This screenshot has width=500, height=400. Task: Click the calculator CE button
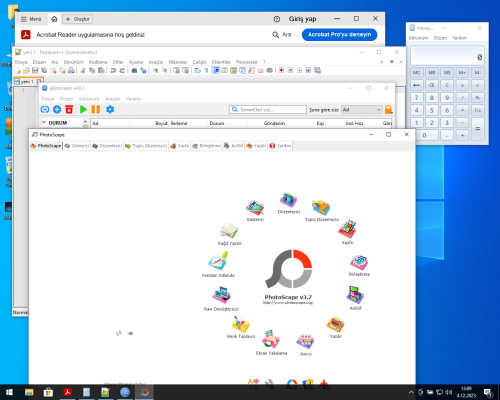[432, 85]
